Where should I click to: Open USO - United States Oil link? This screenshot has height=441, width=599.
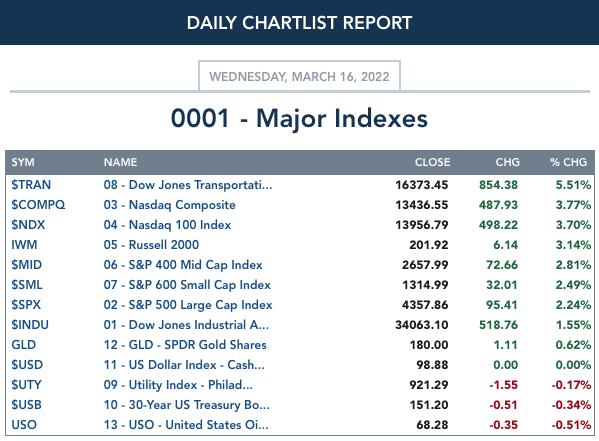coord(186,425)
